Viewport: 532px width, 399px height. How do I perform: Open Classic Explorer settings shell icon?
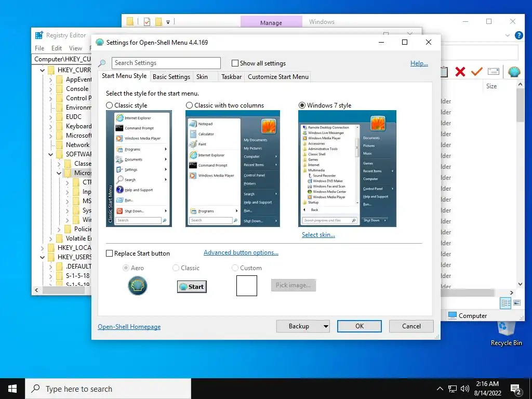coord(514,72)
